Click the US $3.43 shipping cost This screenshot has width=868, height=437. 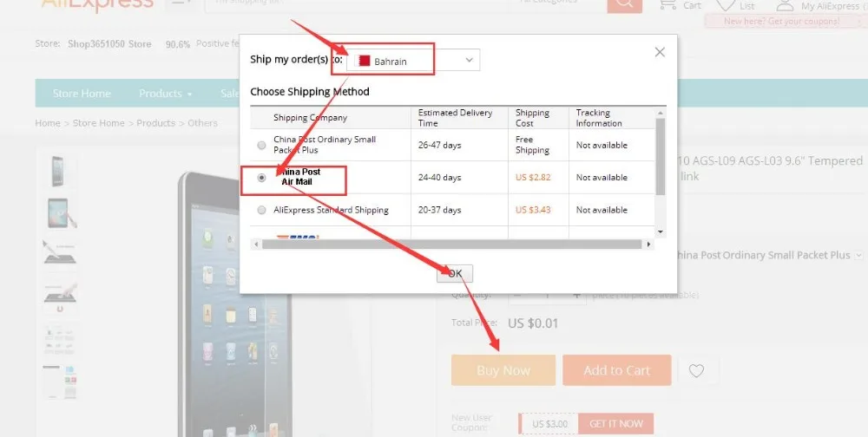[533, 210]
